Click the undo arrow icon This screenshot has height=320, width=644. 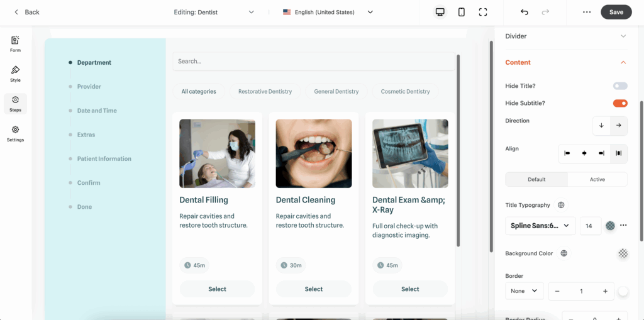click(x=525, y=12)
